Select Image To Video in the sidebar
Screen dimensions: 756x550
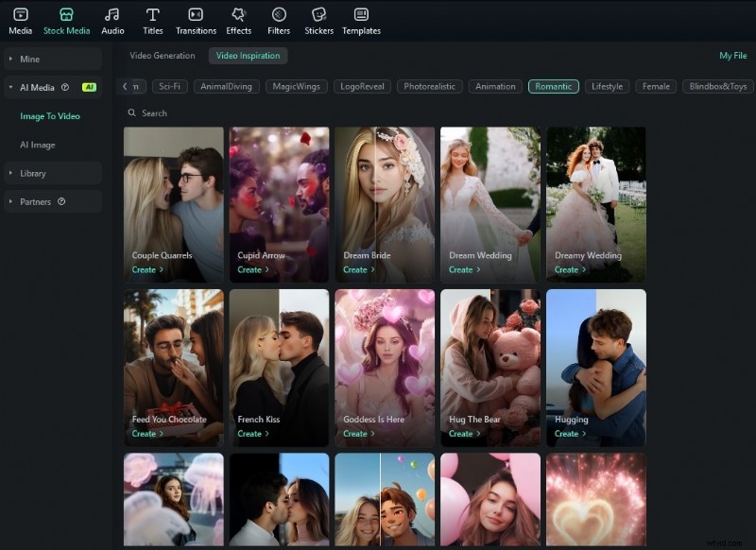point(49,114)
